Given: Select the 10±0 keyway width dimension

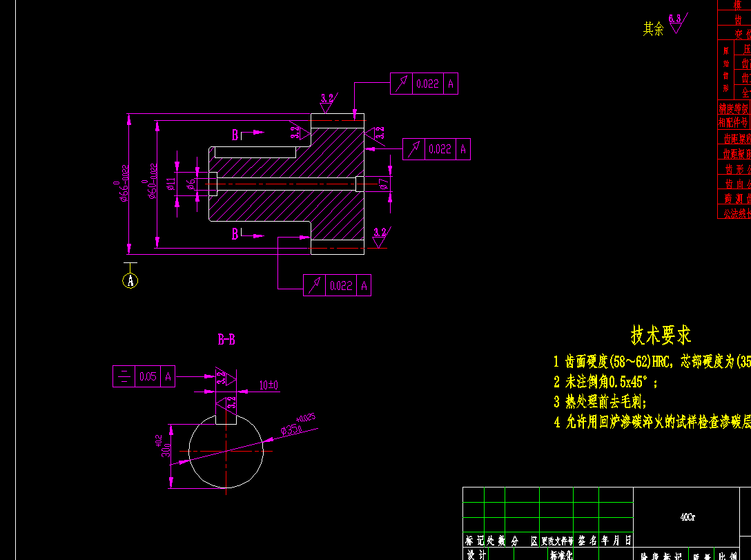Looking at the screenshot, I should (x=269, y=385).
